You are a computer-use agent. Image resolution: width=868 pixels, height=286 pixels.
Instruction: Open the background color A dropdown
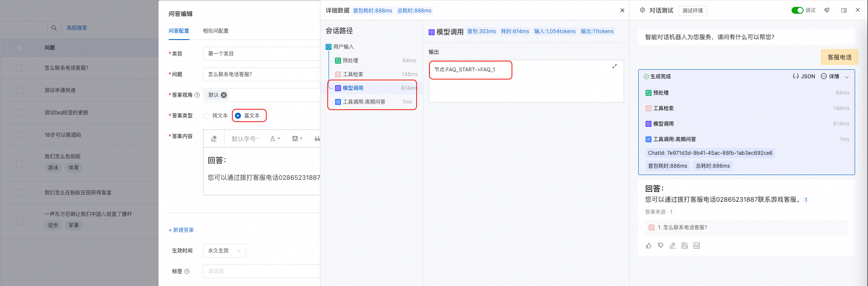click(297, 138)
